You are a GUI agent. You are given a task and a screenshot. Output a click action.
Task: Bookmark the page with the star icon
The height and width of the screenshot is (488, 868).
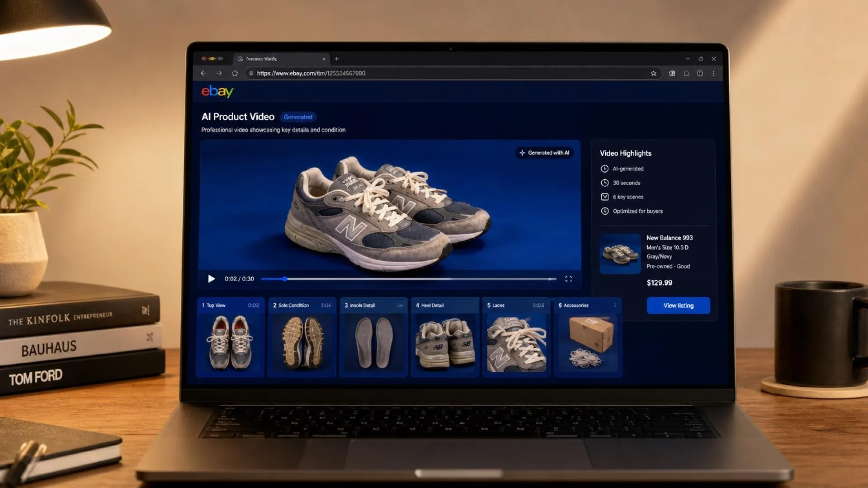(653, 73)
